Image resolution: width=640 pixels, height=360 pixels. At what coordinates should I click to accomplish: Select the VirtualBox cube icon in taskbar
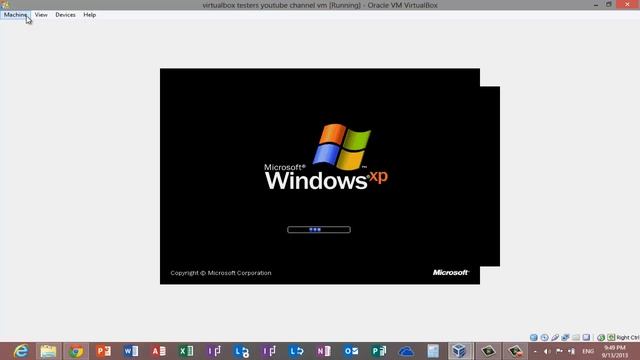[x=460, y=351]
